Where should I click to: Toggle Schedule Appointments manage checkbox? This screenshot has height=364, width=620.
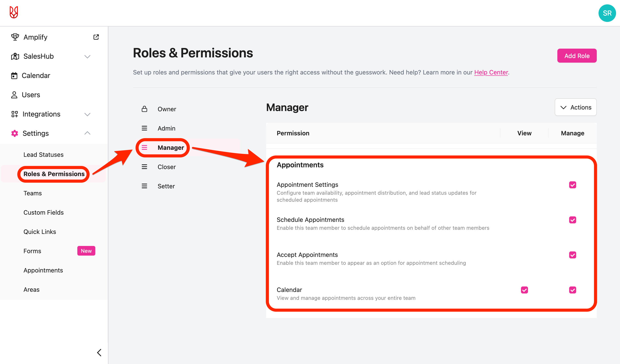pyautogui.click(x=572, y=220)
